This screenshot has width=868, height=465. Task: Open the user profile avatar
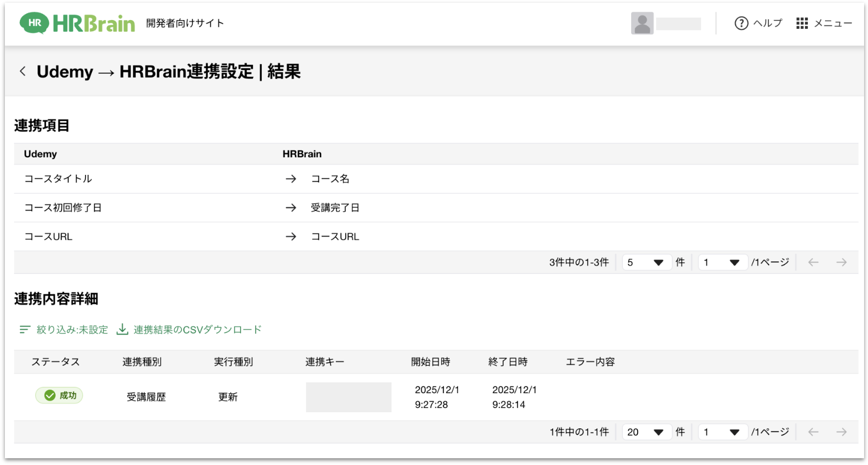pyautogui.click(x=642, y=23)
